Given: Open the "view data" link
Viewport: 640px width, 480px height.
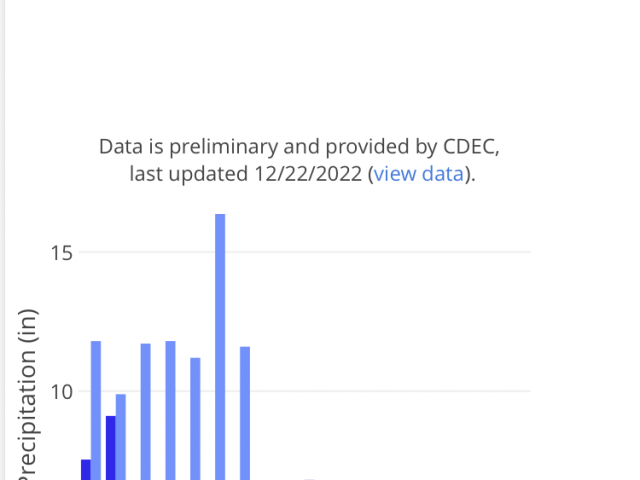Looking at the screenshot, I should pos(419,174).
